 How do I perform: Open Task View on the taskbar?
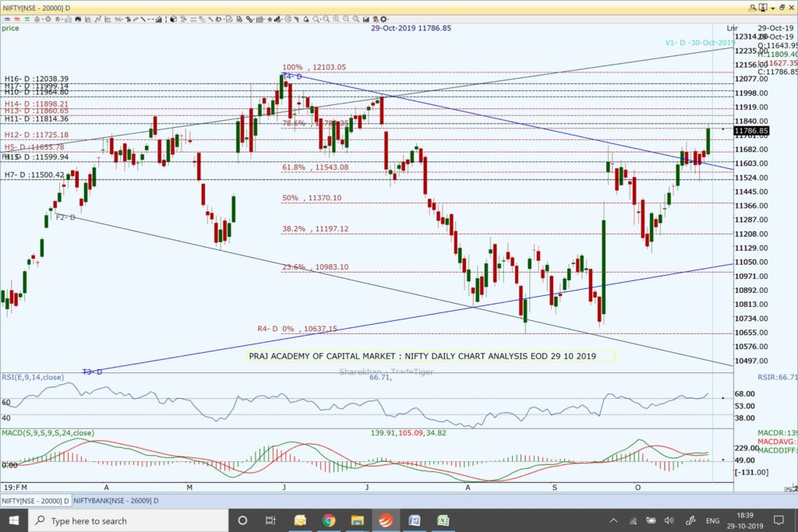[270, 520]
